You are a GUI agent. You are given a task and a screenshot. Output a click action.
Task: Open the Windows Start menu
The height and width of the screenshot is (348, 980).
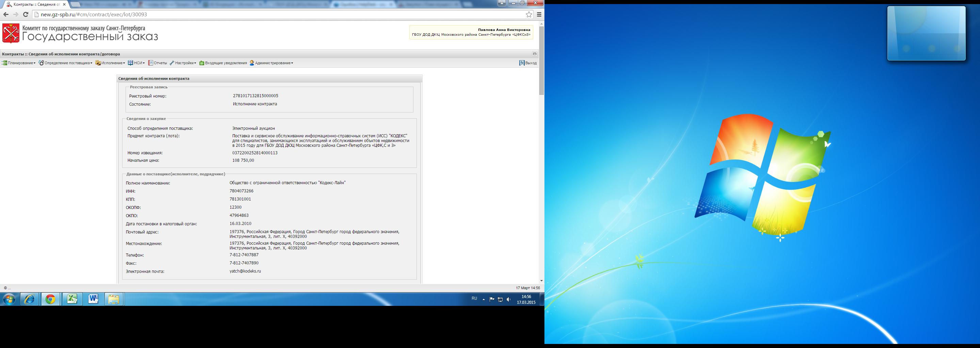click(x=9, y=299)
